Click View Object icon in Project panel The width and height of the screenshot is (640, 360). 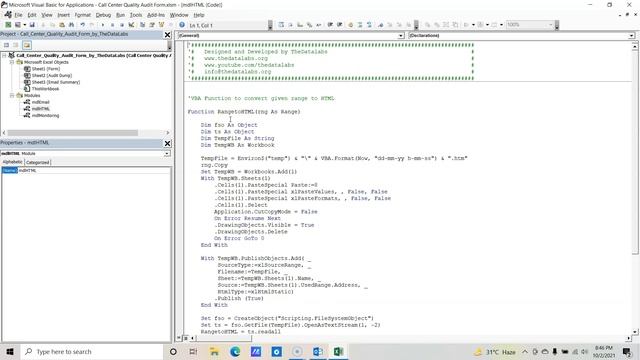coord(16,45)
